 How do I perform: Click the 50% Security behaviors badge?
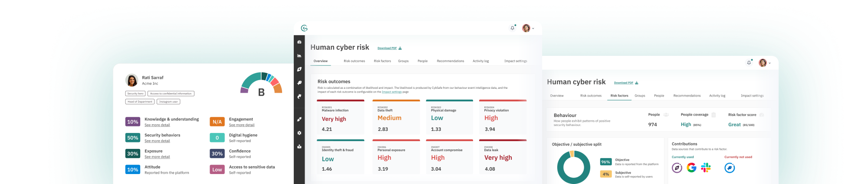pos(133,138)
